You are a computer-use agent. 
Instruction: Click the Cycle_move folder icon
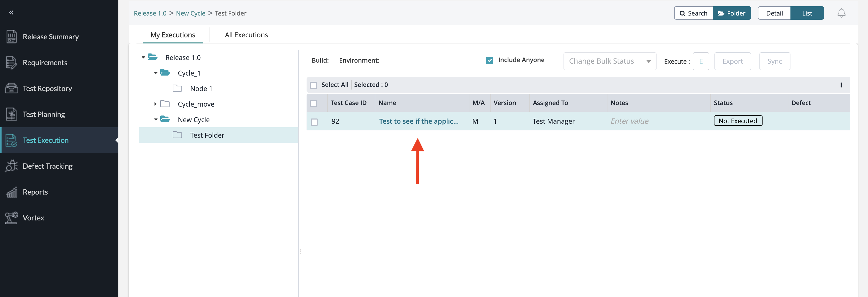[x=165, y=103]
